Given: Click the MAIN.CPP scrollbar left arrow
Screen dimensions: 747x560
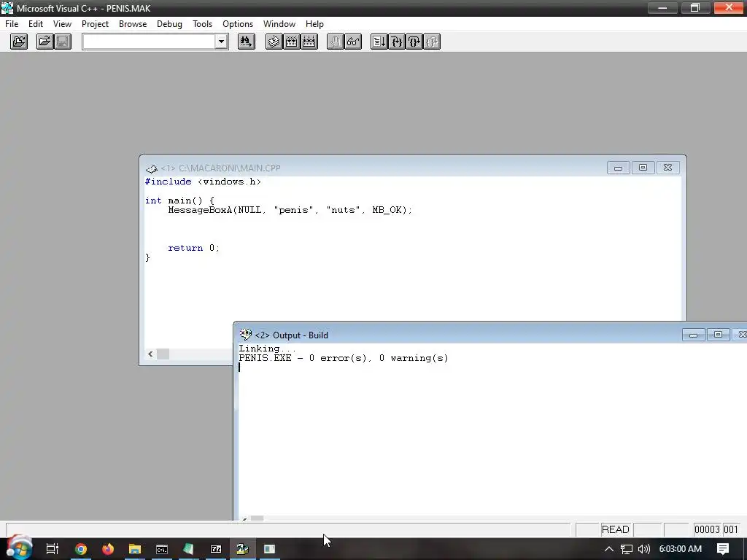Looking at the screenshot, I should pos(150,354).
